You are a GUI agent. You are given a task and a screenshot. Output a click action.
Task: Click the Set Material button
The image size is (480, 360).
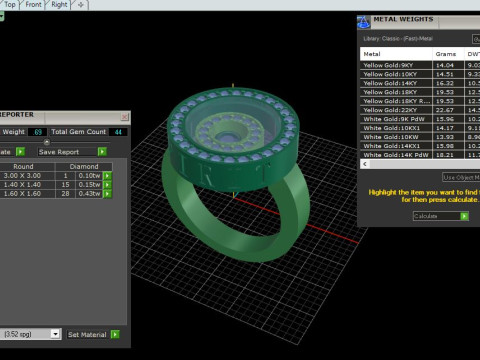87,334
